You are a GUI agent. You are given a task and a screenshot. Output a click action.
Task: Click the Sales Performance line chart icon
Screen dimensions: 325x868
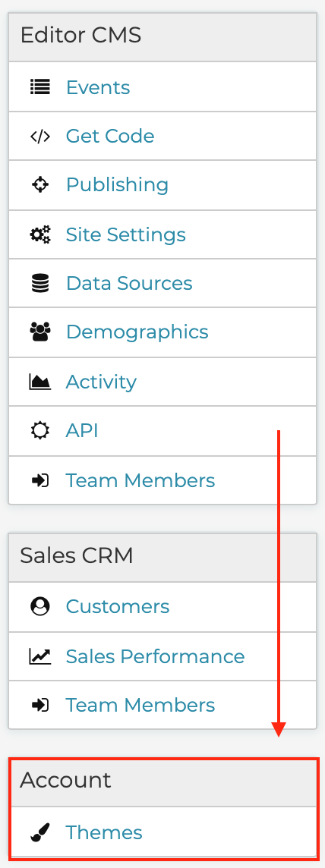click(39, 656)
